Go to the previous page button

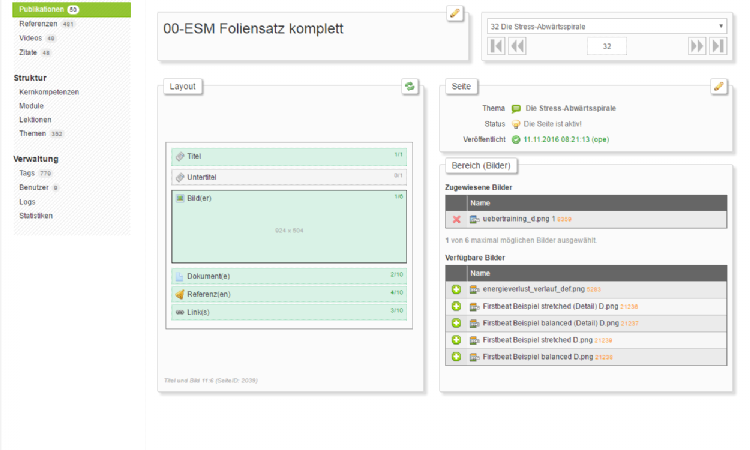click(518, 46)
